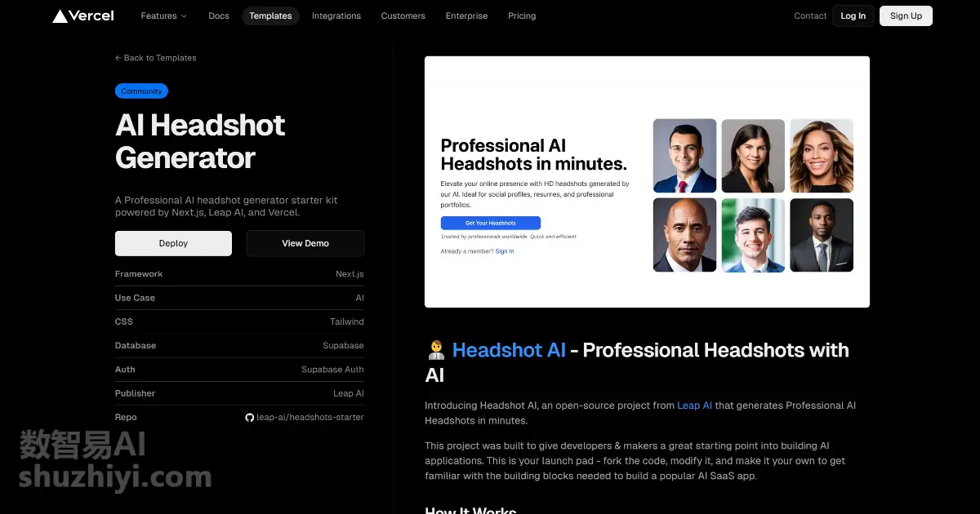Screen dimensions: 980x514
Task: Click the Headshot AI heading link
Action: click(509, 351)
